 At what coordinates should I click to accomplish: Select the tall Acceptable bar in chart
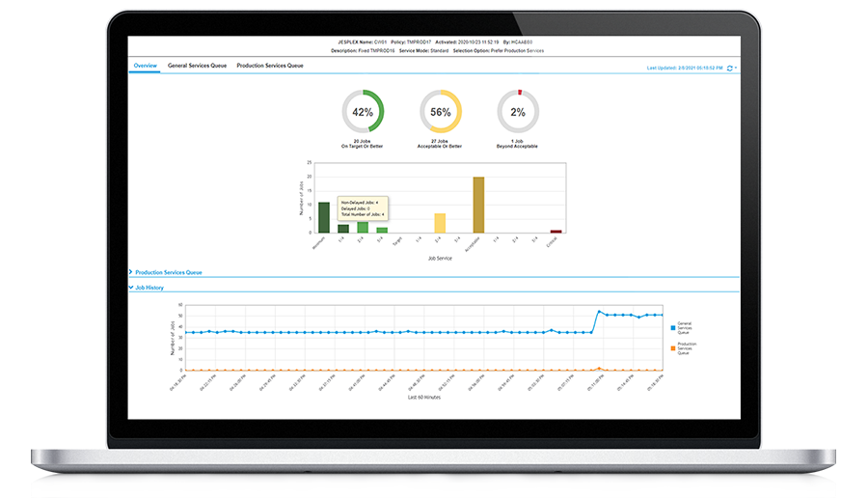[x=478, y=205]
